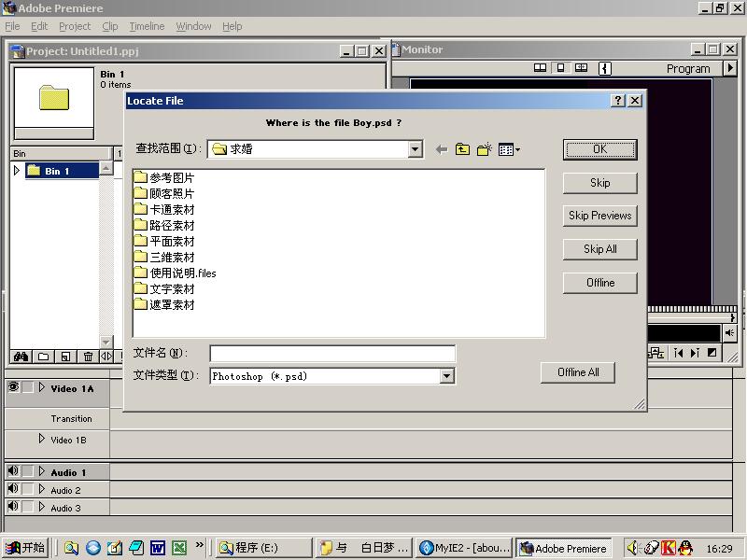Image resolution: width=747 pixels, height=560 pixels.
Task: Create a new bin with the folder icon
Action: pyautogui.click(x=43, y=357)
